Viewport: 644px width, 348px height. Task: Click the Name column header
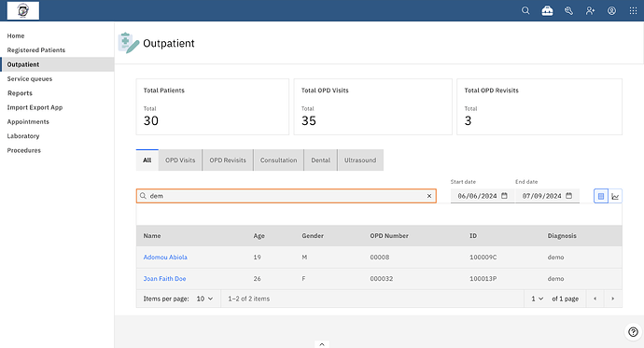tap(152, 236)
